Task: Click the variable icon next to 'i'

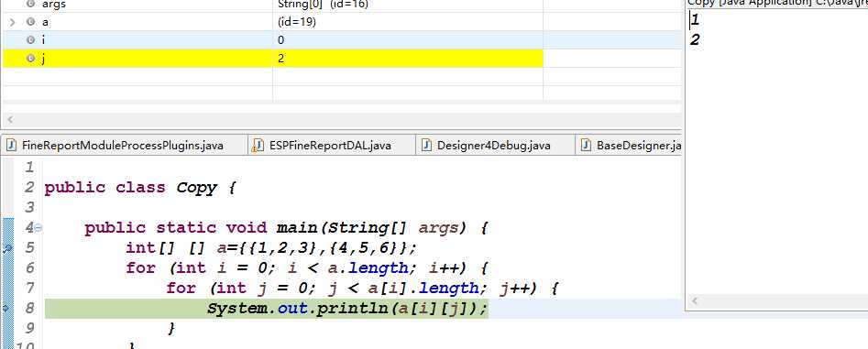Action: (31, 39)
